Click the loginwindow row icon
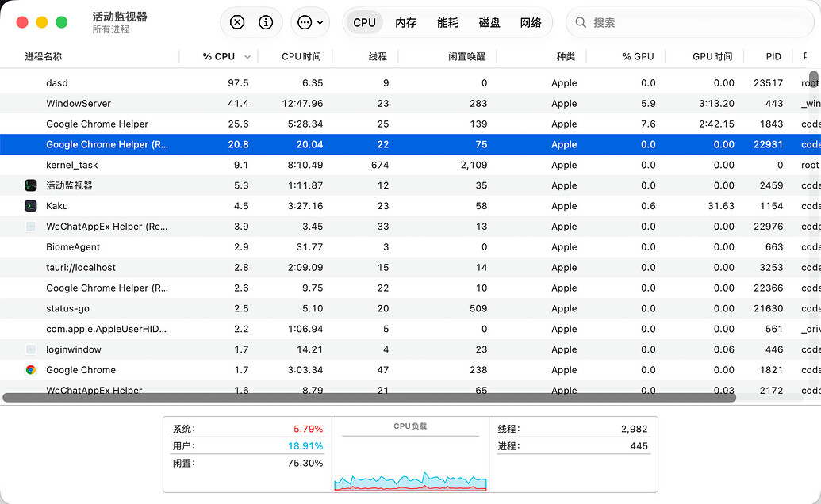This screenshot has width=821, height=504. [x=31, y=349]
